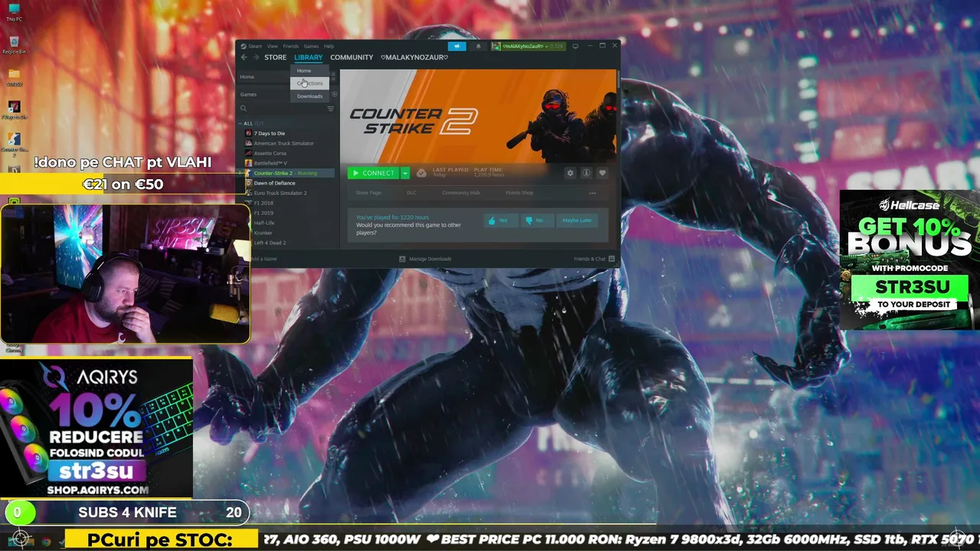Open the Counter-Strike 2 settings gear
The image size is (980, 551).
[570, 173]
